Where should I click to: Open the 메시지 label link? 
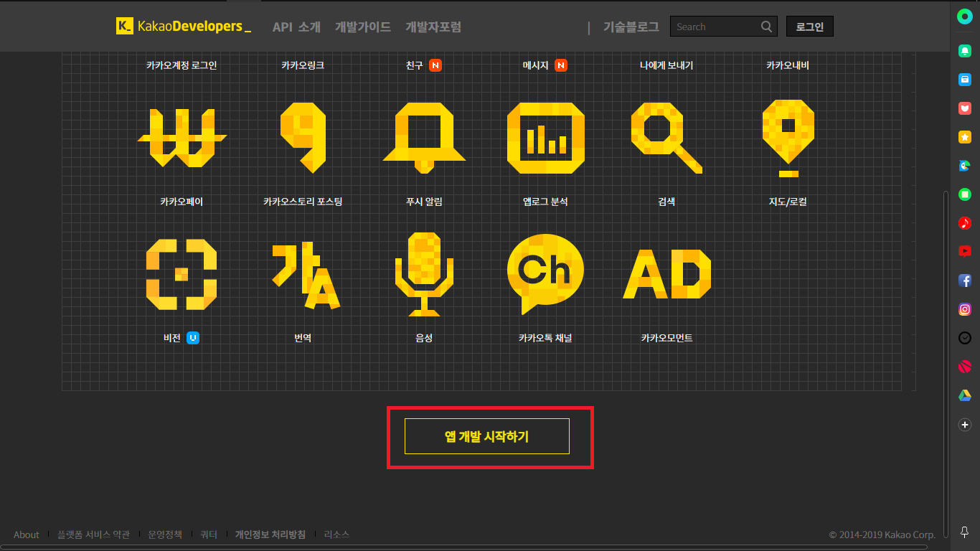coord(535,65)
